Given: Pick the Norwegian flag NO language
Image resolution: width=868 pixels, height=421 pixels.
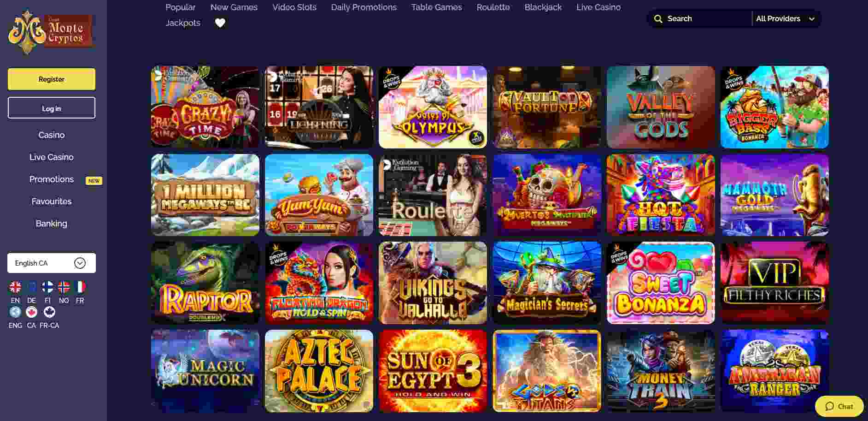Looking at the screenshot, I should tap(64, 287).
